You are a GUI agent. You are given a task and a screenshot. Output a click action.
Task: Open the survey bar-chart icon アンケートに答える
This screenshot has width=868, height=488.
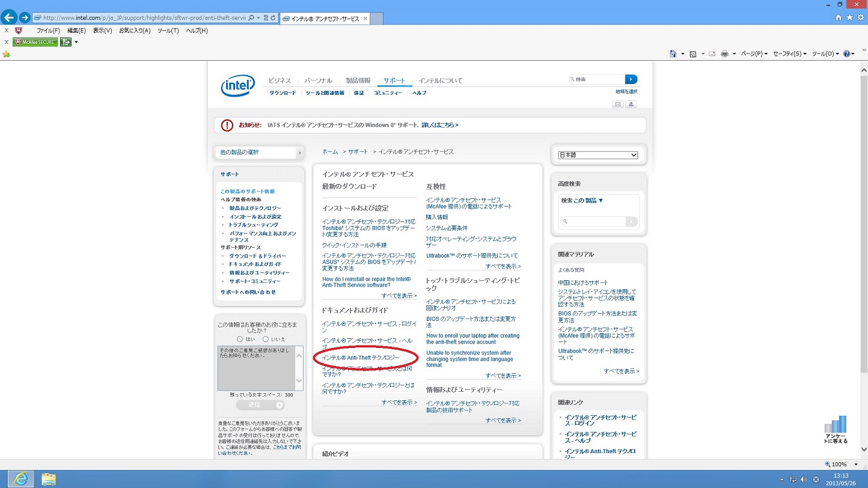(x=836, y=429)
